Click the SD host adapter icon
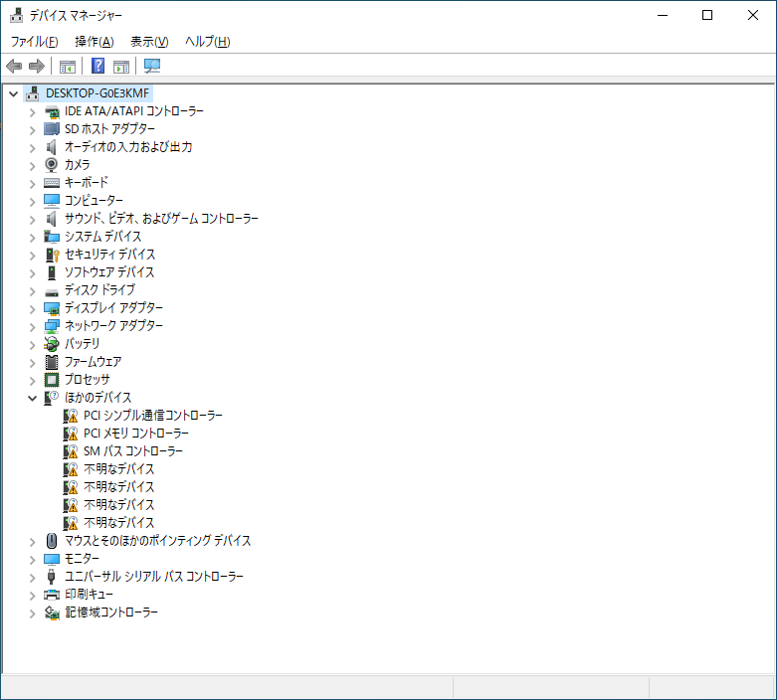 (x=52, y=129)
